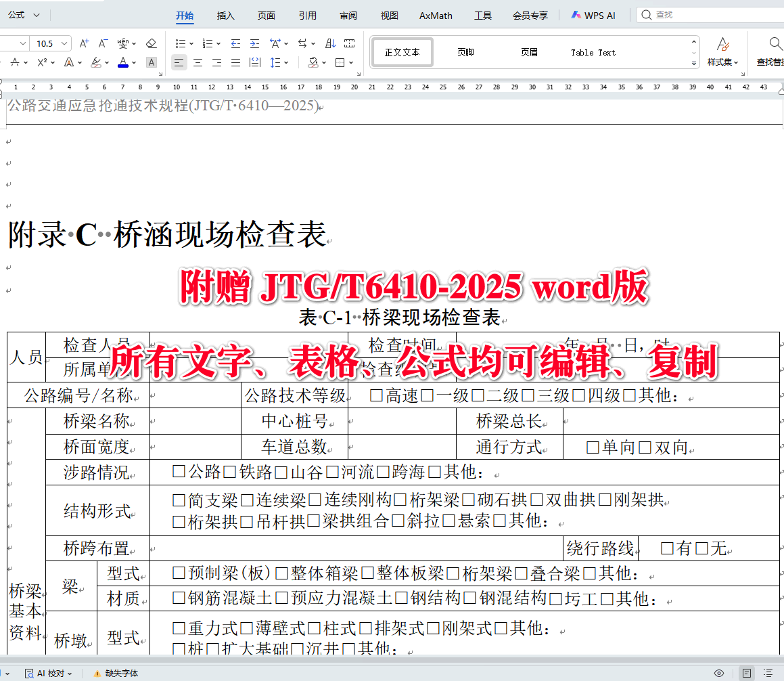Viewport: 784px width, 681px height.
Task: Apply the Font Color icon
Action: 122,62
